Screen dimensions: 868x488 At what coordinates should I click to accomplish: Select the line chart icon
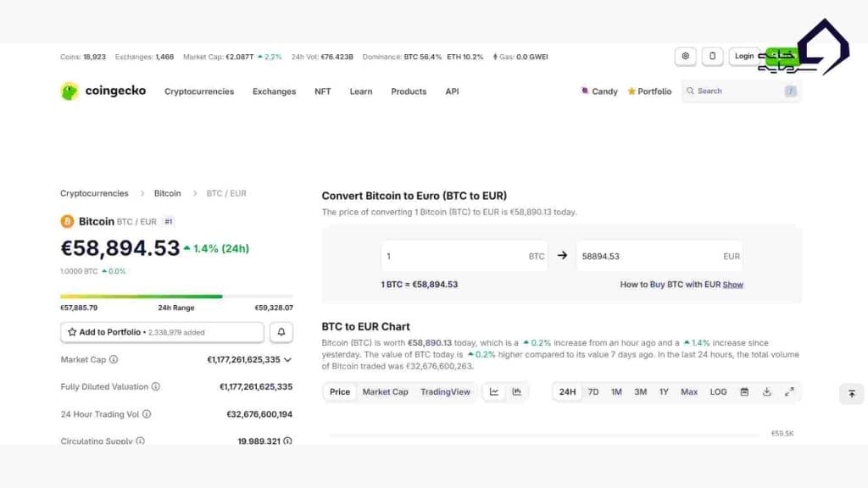point(494,391)
